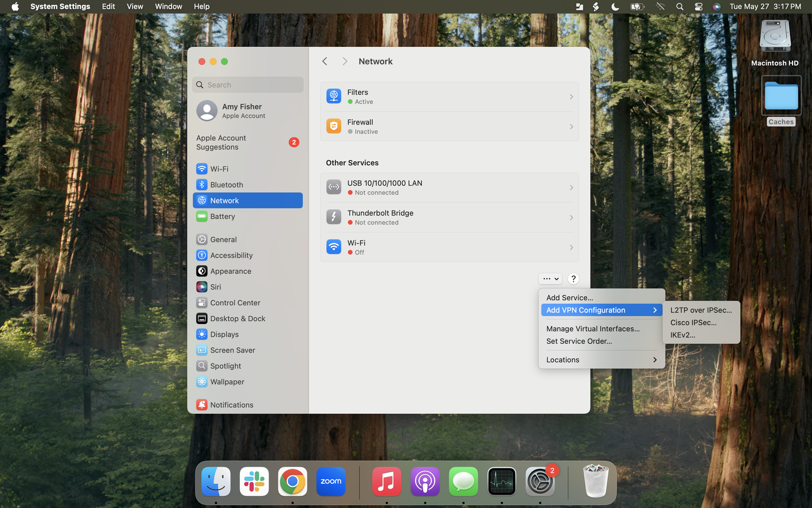The image size is (812, 508).
Task: Go back using the back arrow
Action: [x=325, y=62]
